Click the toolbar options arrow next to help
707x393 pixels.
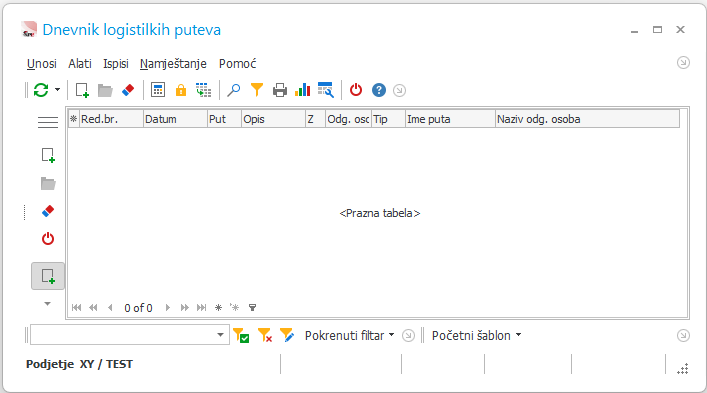(x=399, y=91)
